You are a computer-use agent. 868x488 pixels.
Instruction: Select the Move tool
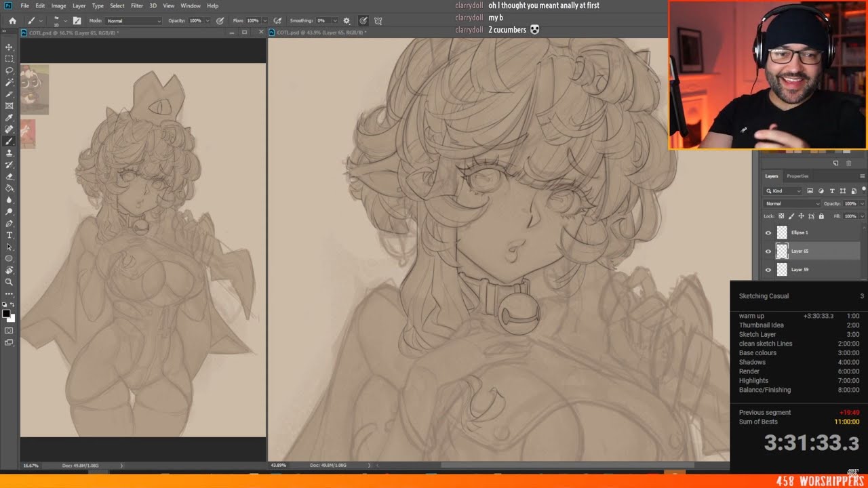(x=9, y=47)
